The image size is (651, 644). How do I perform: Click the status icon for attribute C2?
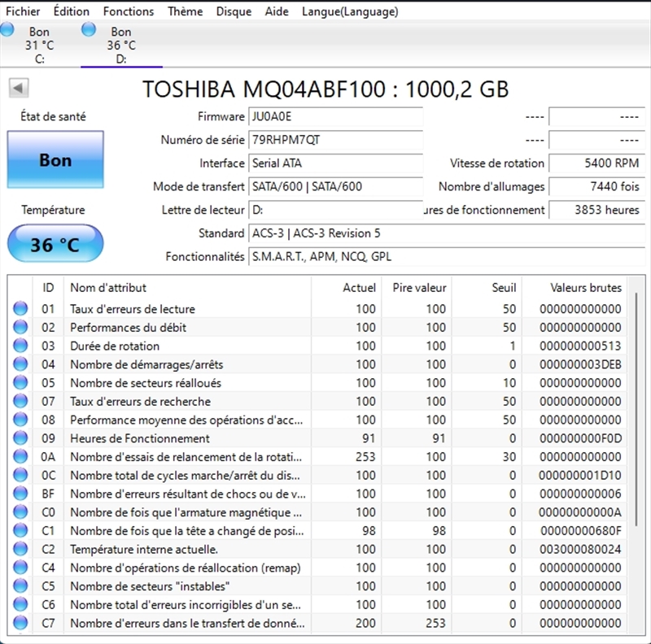coord(20,549)
